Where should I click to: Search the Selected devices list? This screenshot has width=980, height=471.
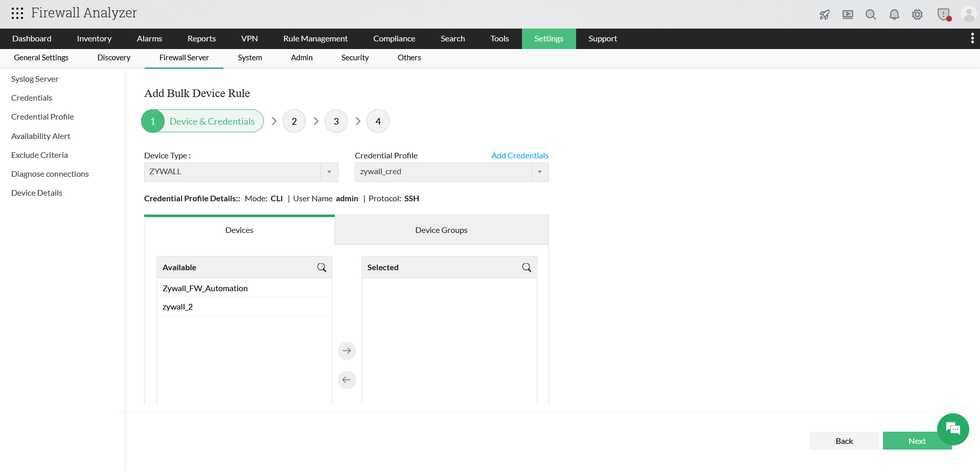coord(527,268)
